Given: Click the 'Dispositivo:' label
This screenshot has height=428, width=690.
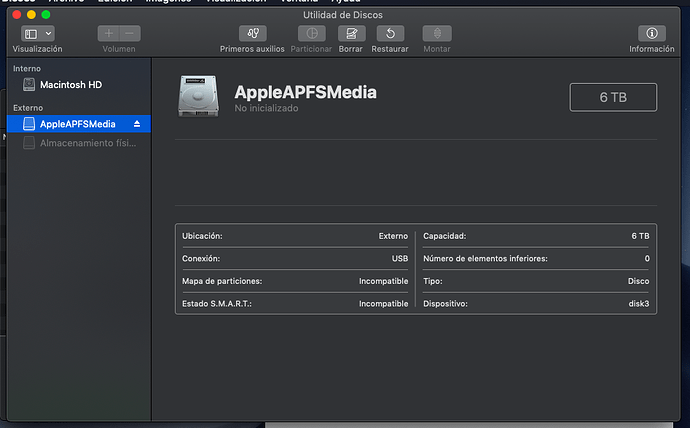Looking at the screenshot, I should (x=445, y=304).
